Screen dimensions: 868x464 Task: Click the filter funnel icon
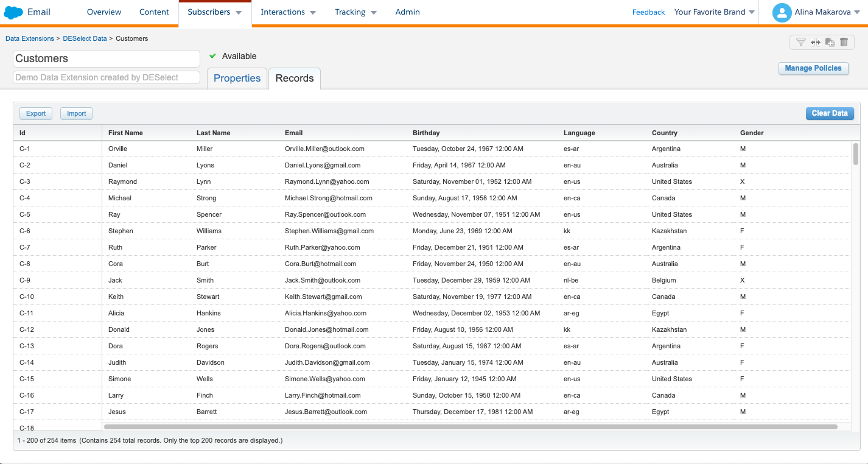(801, 42)
